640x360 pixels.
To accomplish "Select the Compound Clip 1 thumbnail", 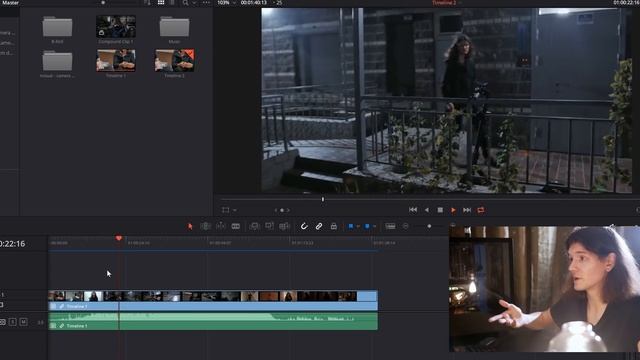I will tap(116, 27).
